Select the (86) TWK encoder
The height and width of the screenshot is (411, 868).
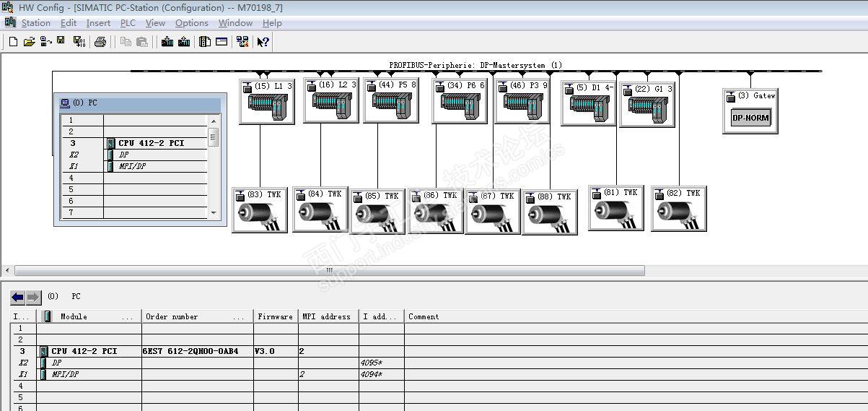[x=436, y=211]
